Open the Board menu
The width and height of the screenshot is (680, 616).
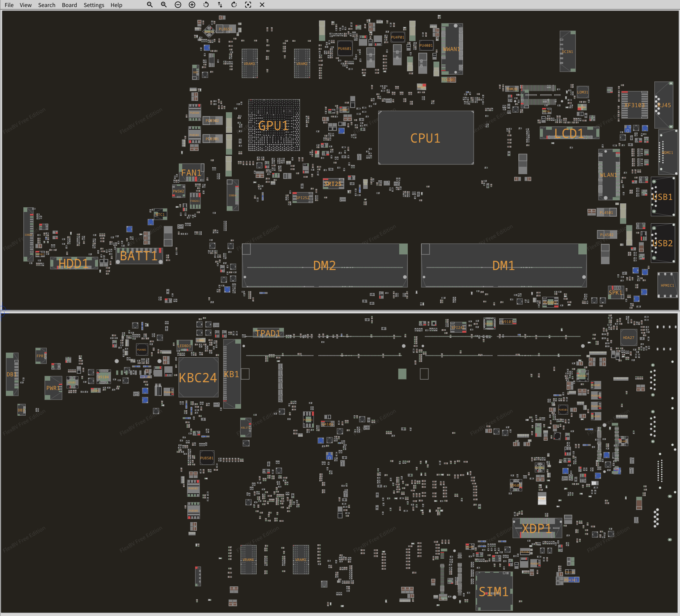click(69, 5)
